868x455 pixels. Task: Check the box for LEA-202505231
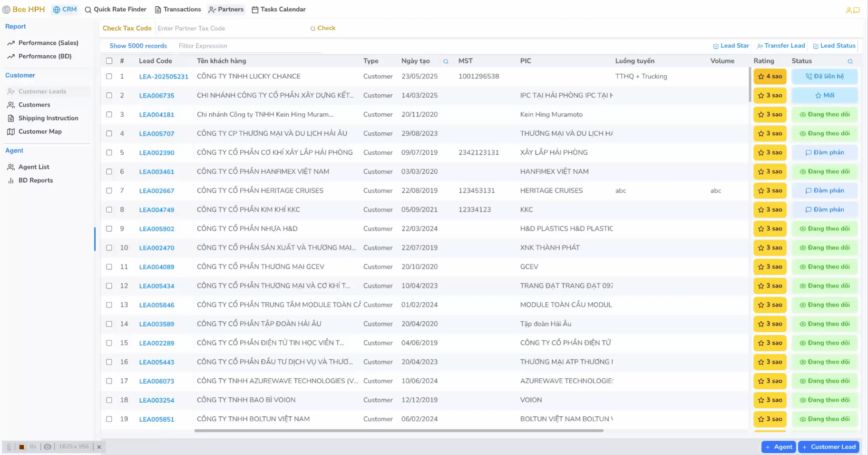[109, 76]
